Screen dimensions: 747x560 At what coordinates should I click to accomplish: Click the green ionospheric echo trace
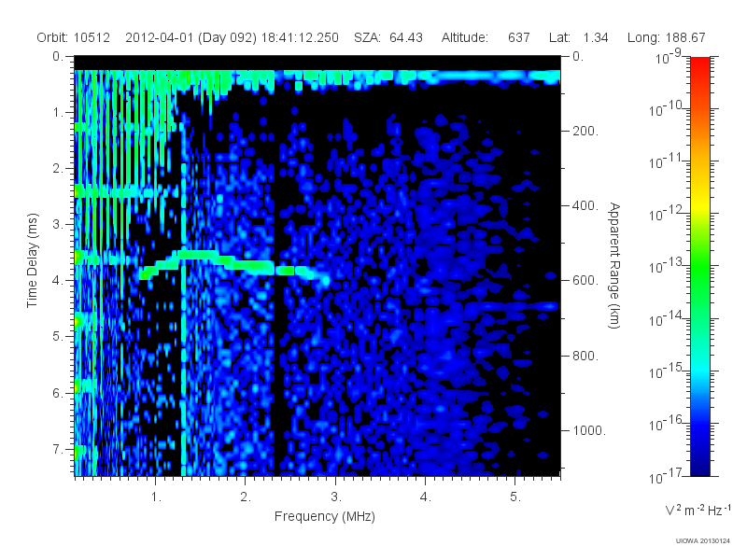[233, 265]
